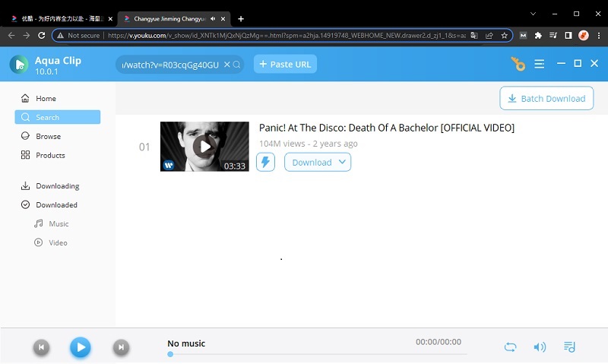Click the Batch Download button
Viewport: 608px width, 364px height.
tap(546, 98)
